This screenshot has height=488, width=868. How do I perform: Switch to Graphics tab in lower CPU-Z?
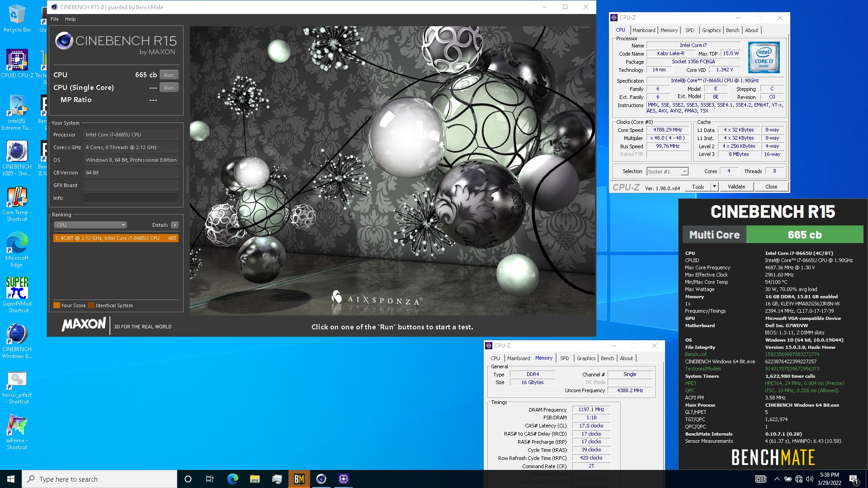pos(586,358)
